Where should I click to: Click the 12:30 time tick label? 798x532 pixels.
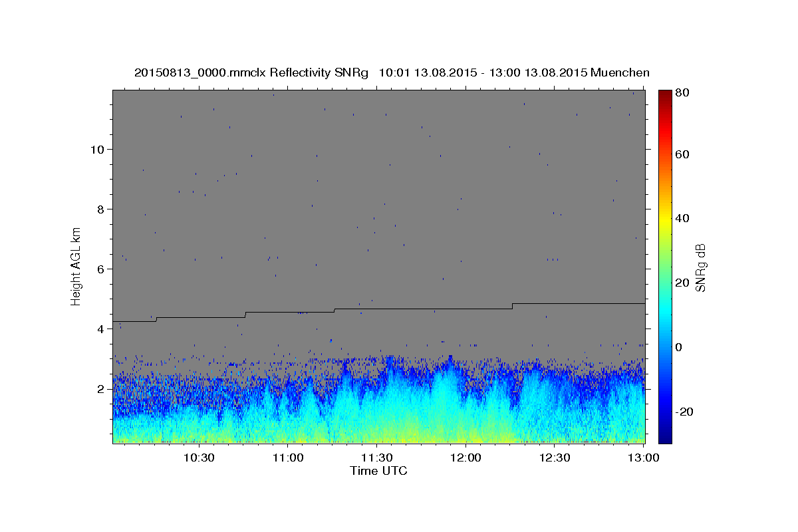pos(555,458)
